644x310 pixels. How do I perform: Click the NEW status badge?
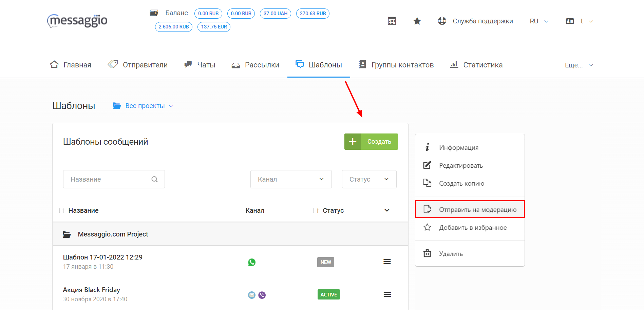(326, 262)
